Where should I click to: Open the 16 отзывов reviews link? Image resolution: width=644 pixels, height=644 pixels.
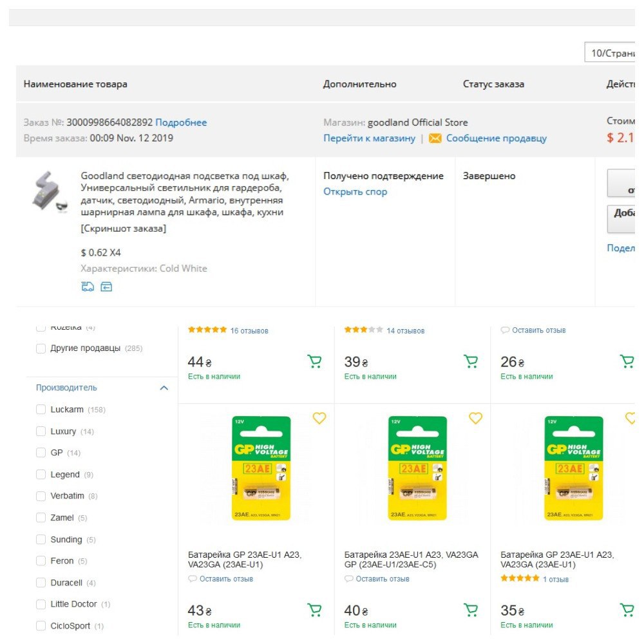pyautogui.click(x=249, y=331)
